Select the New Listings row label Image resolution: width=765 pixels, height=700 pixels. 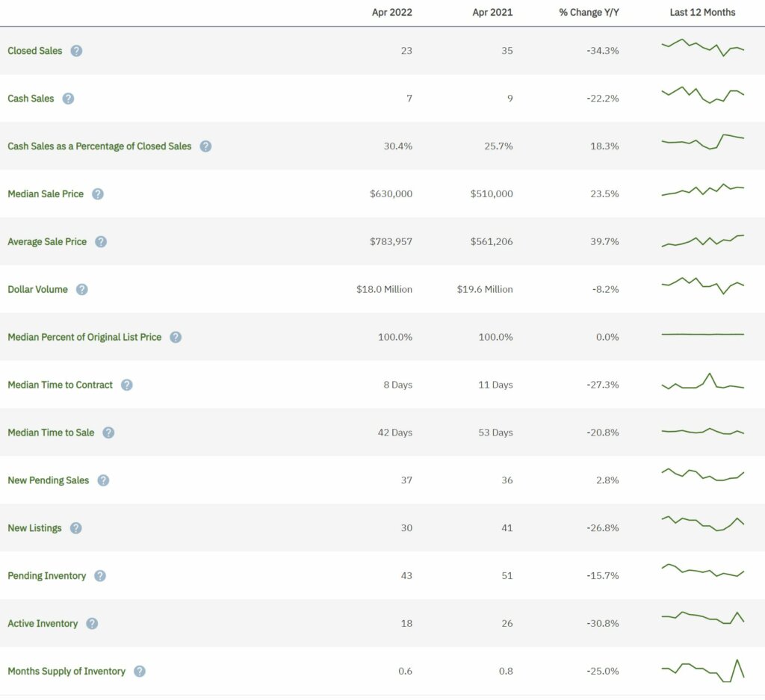(34, 528)
